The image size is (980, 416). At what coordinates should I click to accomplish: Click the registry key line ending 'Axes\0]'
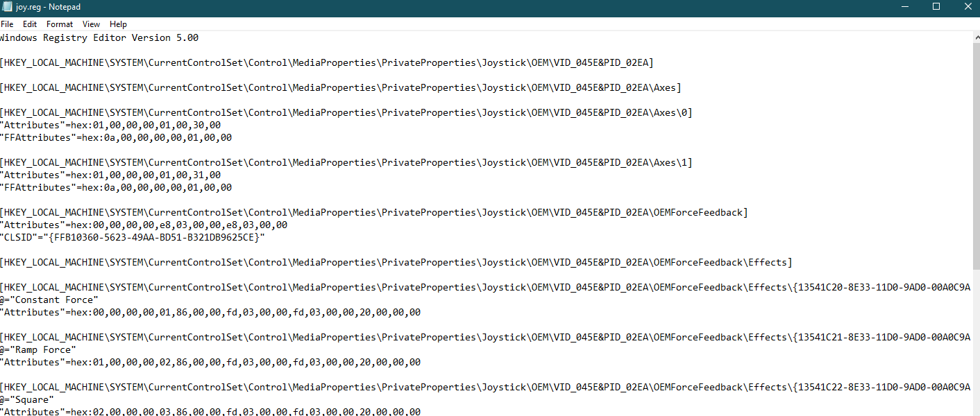point(346,113)
